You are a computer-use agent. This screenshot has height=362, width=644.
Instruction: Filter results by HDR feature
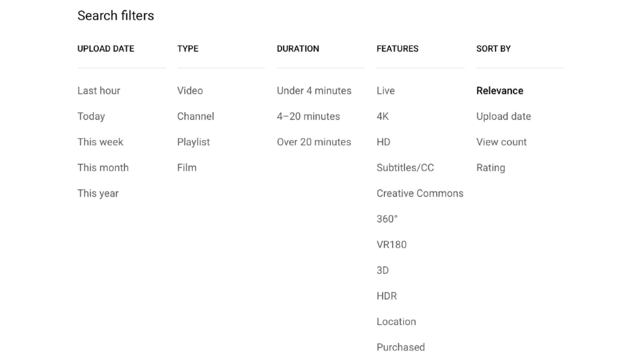[x=386, y=295]
